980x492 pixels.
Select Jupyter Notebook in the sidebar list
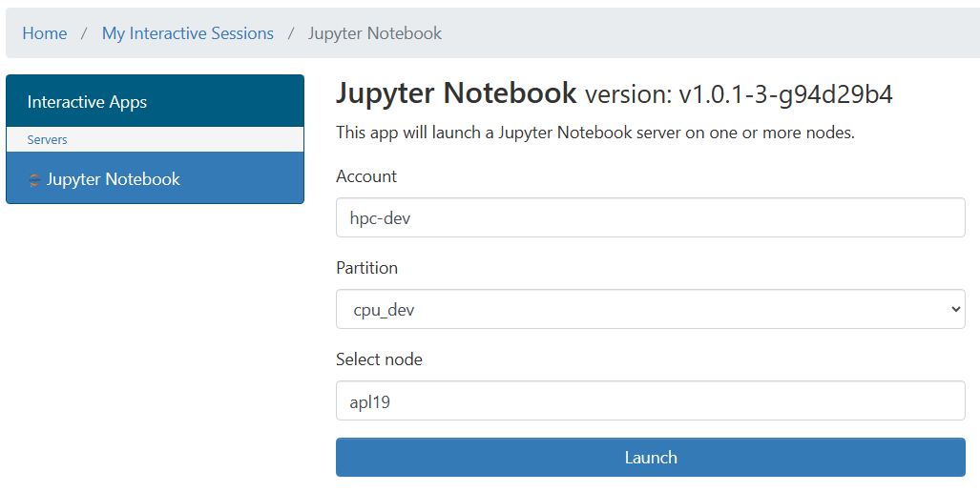pos(155,179)
